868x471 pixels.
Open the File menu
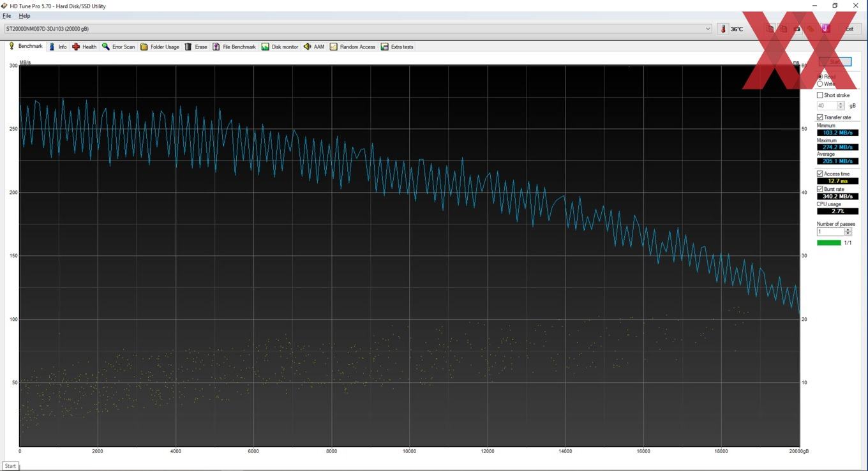7,16
